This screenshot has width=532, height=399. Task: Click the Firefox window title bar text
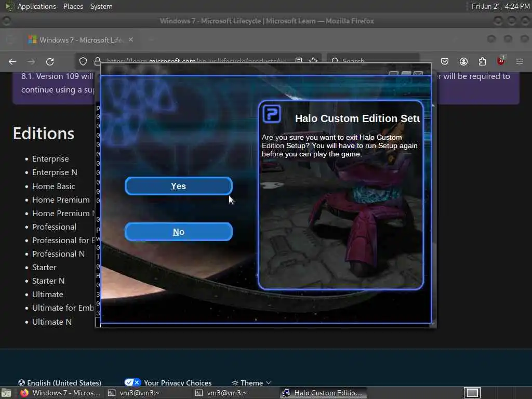[267, 21]
